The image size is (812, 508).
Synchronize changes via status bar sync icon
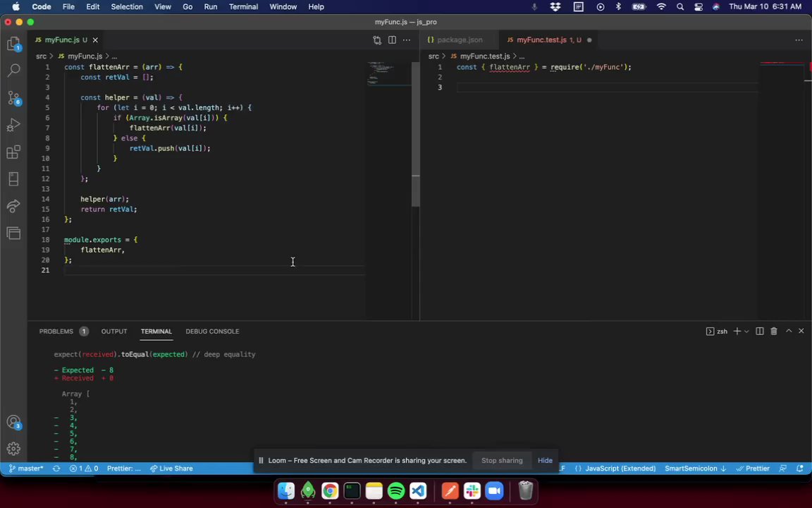(56, 468)
